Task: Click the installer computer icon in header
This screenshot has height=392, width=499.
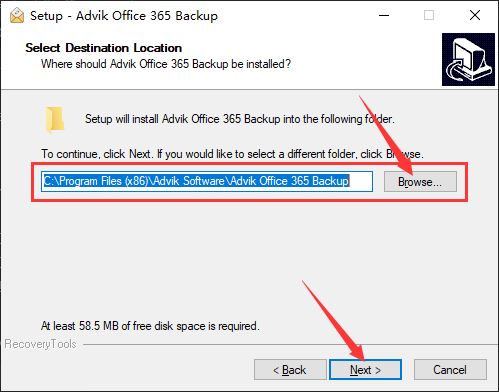Action: 468,59
